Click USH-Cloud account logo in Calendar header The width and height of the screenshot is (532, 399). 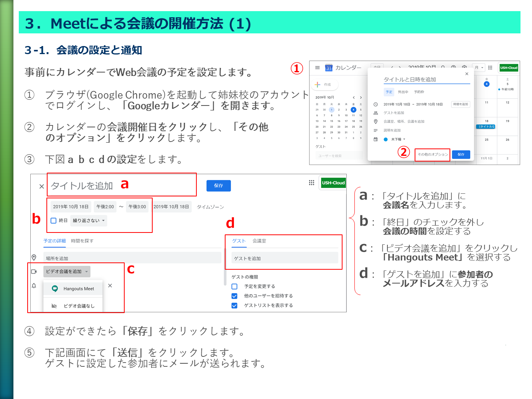pos(509,68)
